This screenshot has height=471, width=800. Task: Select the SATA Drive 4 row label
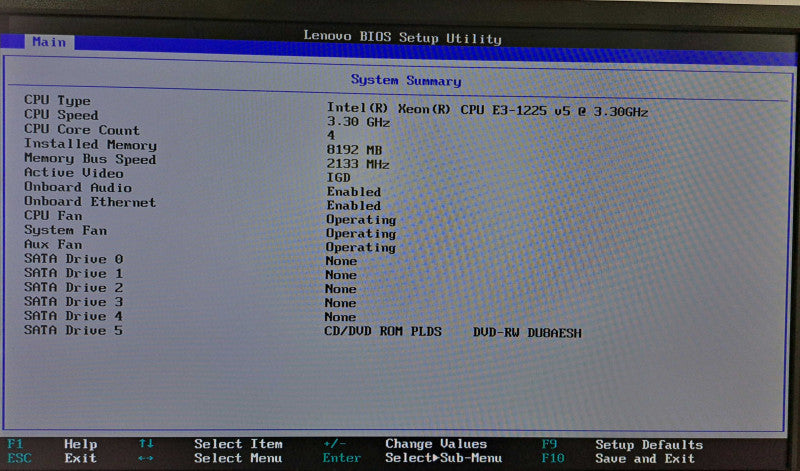pyautogui.click(x=73, y=315)
